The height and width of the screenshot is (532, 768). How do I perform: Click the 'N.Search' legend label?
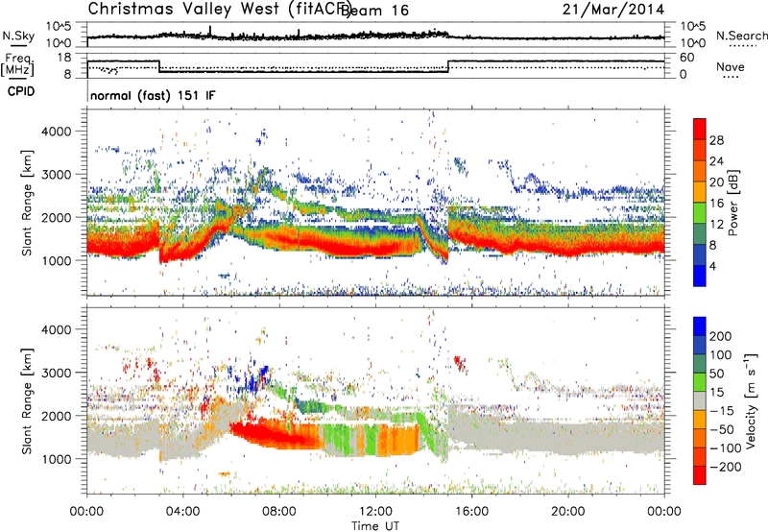coord(741,36)
